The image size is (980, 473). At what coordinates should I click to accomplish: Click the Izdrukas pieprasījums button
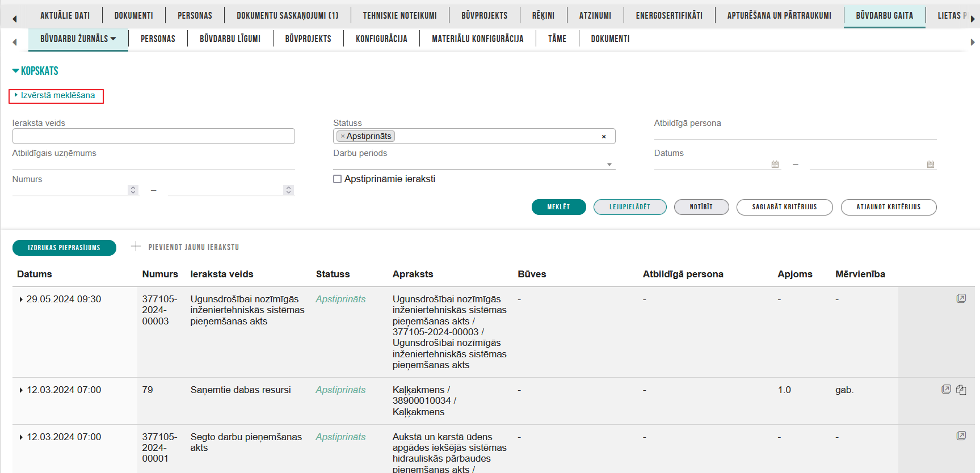(x=64, y=248)
